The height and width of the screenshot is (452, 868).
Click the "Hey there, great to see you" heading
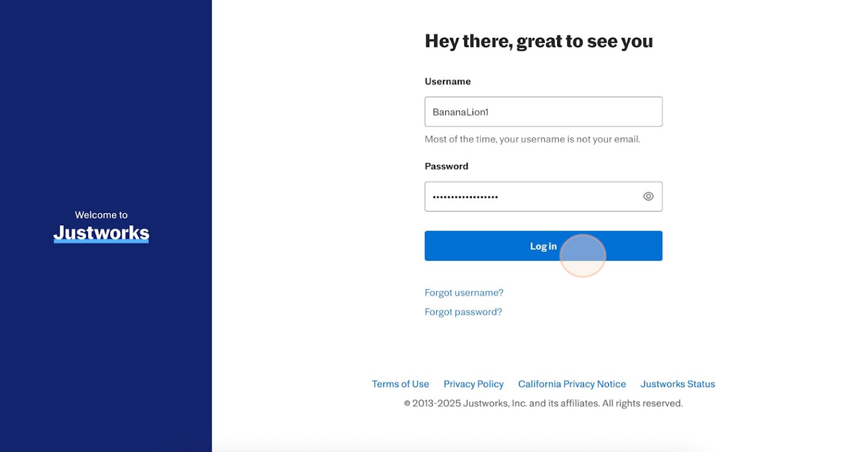pos(539,42)
